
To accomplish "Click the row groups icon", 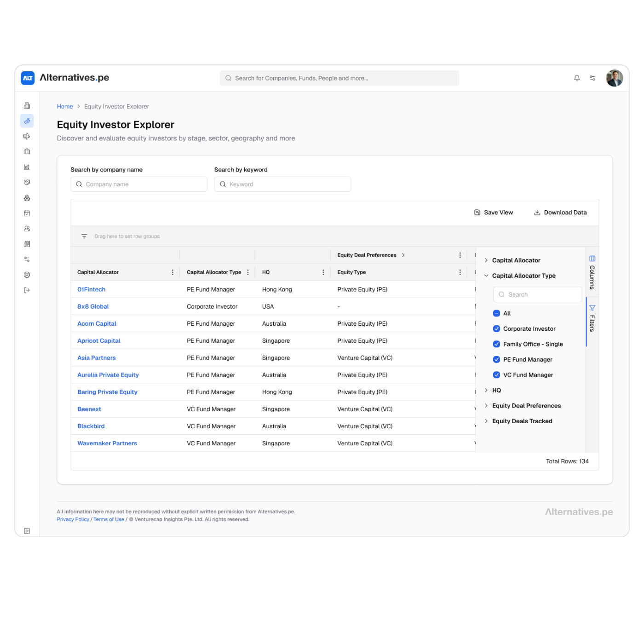I will 84,236.
